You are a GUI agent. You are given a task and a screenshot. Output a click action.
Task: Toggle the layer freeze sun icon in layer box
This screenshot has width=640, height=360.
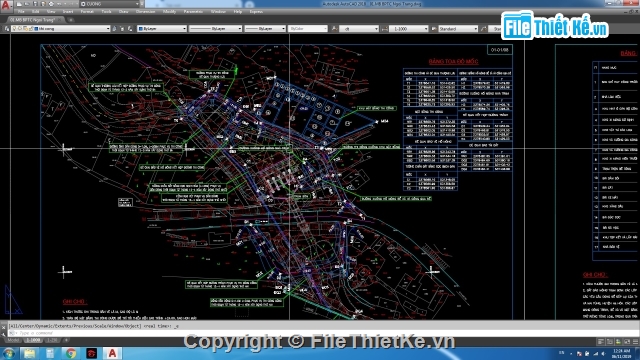pyautogui.click(x=20, y=29)
